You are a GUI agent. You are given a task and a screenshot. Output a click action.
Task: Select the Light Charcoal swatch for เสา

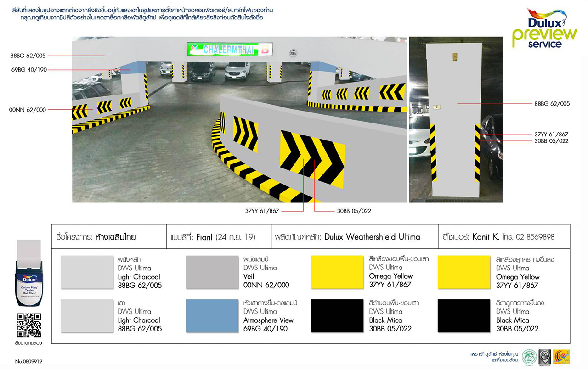(x=87, y=316)
